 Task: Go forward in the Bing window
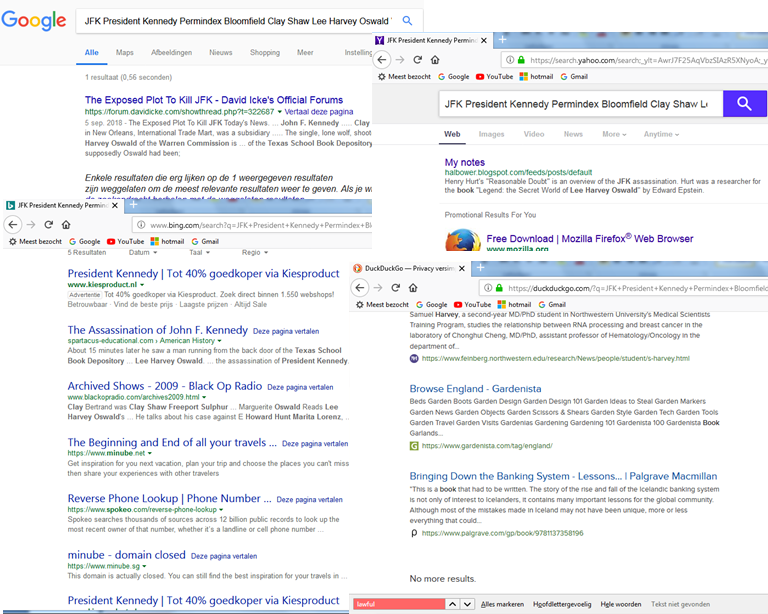click(x=30, y=225)
